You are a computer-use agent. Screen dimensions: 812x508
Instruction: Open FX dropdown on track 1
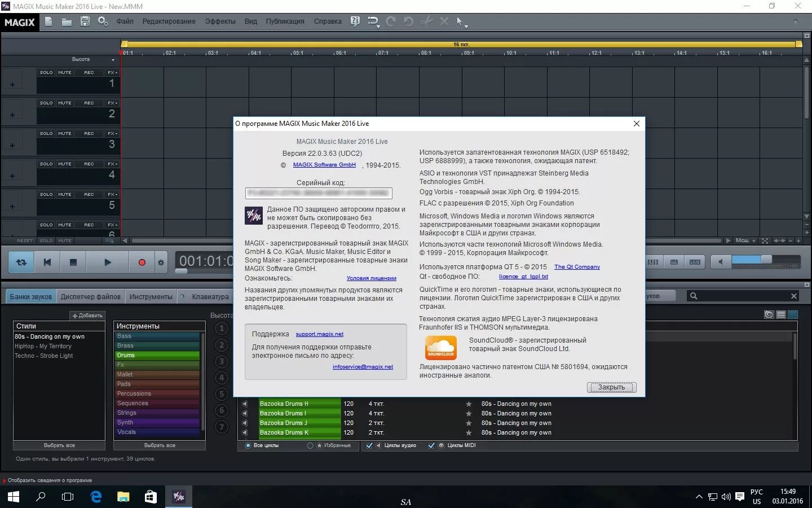(112, 72)
